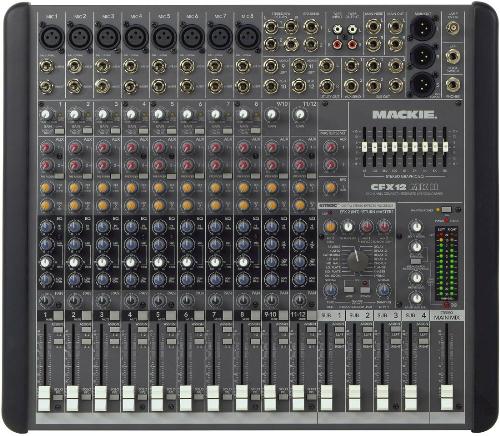Click the first graphic EQ band slider
The width and height of the screenshot is (500, 436).
[x=365, y=147]
